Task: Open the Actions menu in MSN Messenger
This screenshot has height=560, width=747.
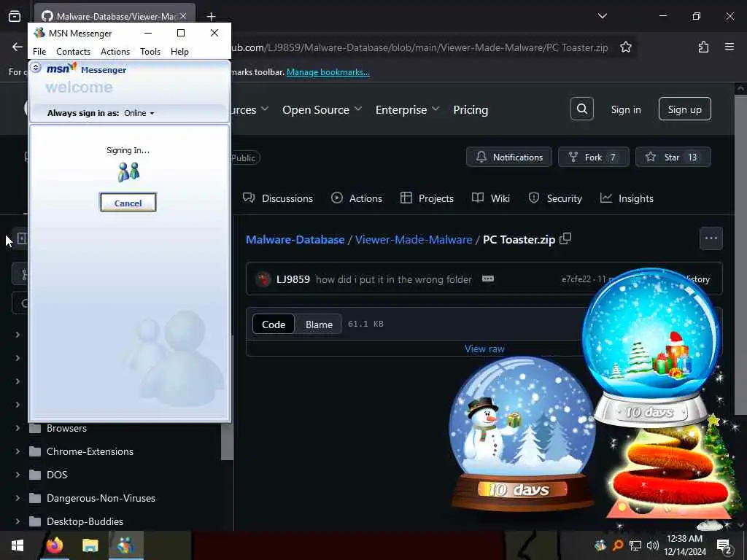Action: point(115,52)
